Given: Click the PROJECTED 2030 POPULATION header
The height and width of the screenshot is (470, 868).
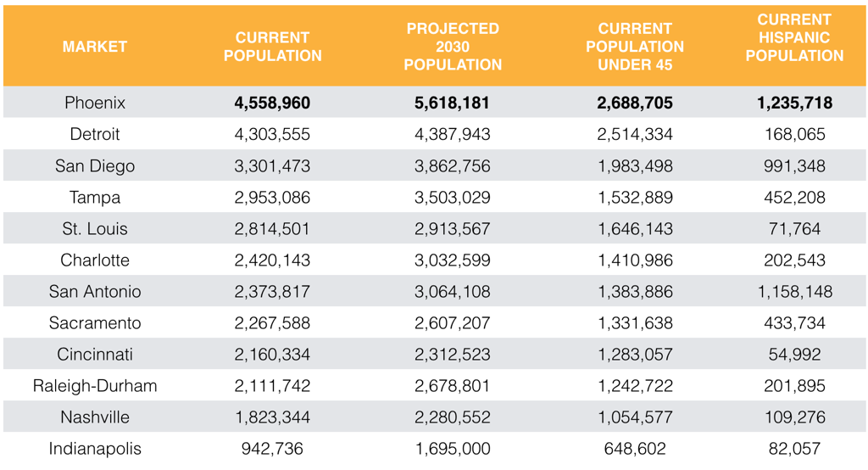Looking at the screenshot, I should 453,47.
